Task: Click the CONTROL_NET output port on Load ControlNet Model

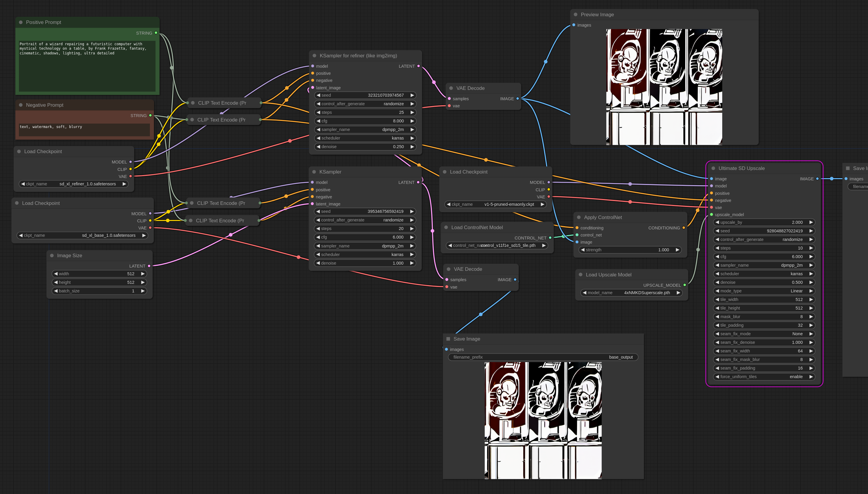Action: tap(550, 238)
